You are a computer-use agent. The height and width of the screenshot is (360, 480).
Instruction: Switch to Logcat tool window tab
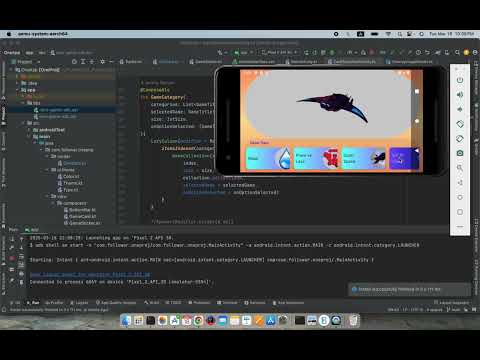pyautogui.click(x=79, y=303)
